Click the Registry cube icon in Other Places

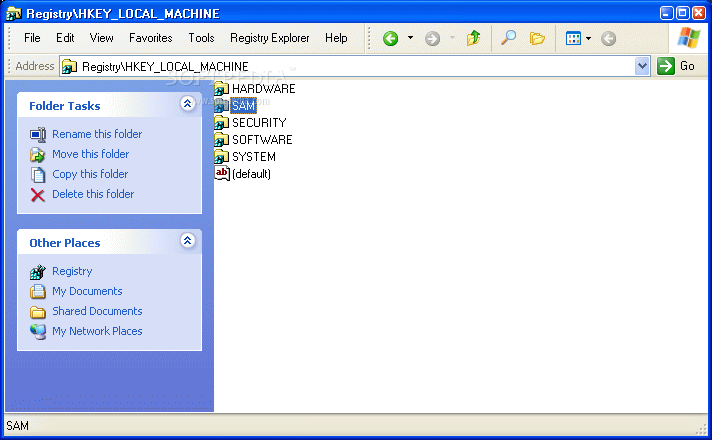[38, 272]
